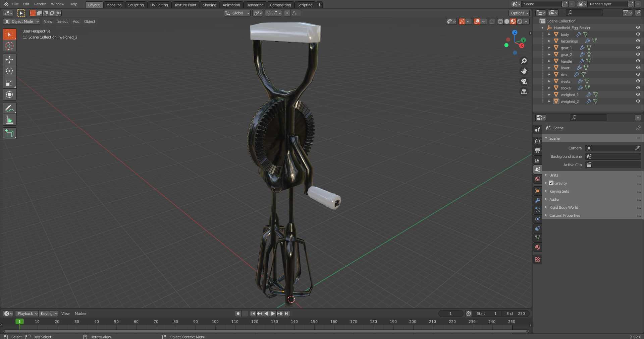
Task: Click the auto keying record button
Action: [x=238, y=314]
